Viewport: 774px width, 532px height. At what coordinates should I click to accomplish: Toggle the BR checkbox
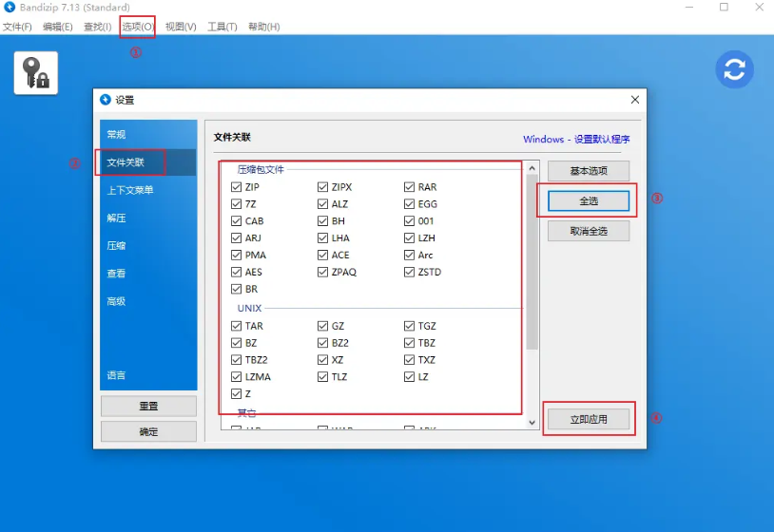(236, 289)
